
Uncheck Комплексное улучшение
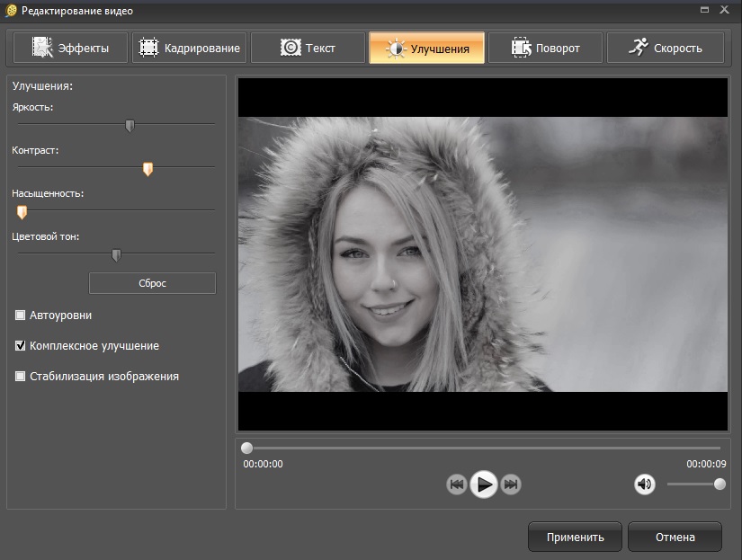tap(21, 346)
